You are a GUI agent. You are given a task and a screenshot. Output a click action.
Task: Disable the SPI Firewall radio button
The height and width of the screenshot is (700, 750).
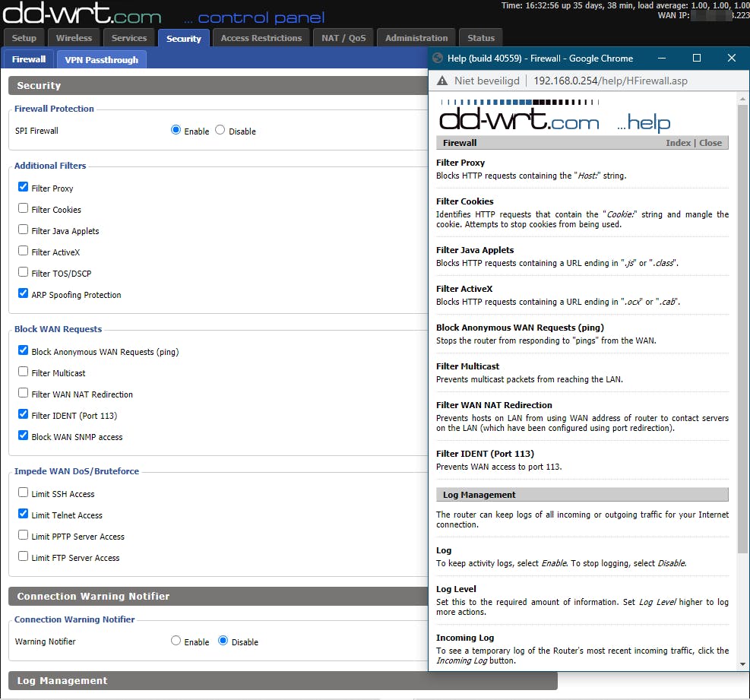point(220,130)
